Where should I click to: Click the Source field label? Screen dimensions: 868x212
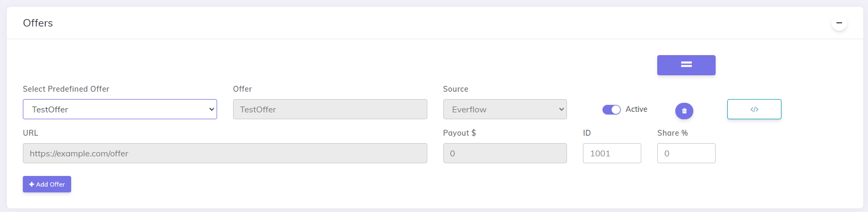456,89
